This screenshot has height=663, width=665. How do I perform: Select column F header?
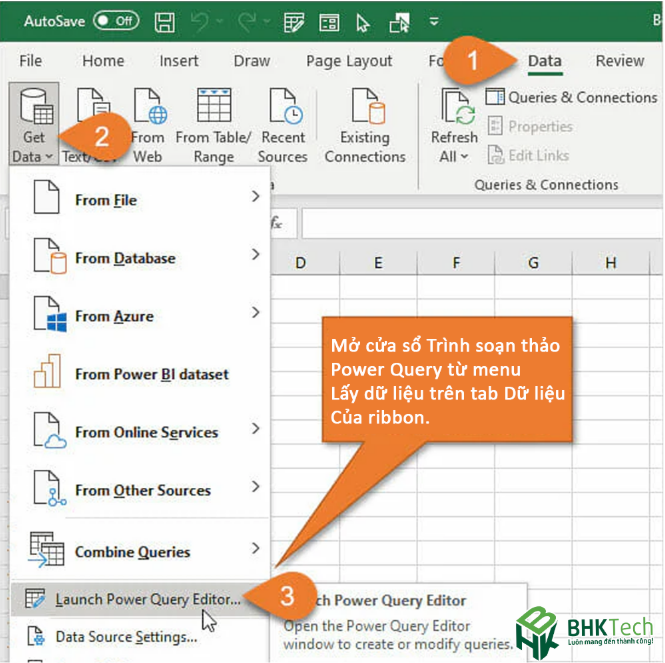pyautogui.click(x=456, y=263)
